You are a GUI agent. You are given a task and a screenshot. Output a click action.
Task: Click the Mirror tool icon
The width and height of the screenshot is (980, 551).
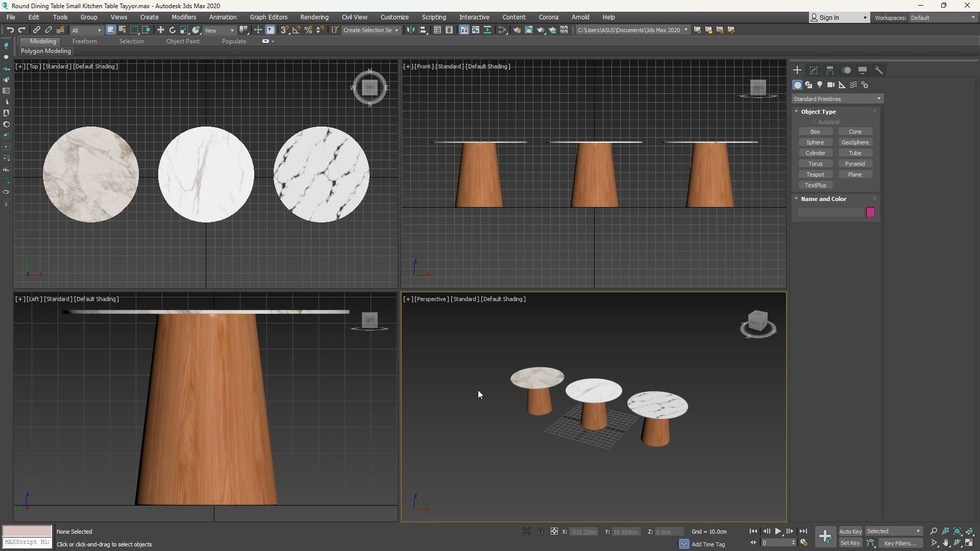pyautogui.click(x=411, y=30)
